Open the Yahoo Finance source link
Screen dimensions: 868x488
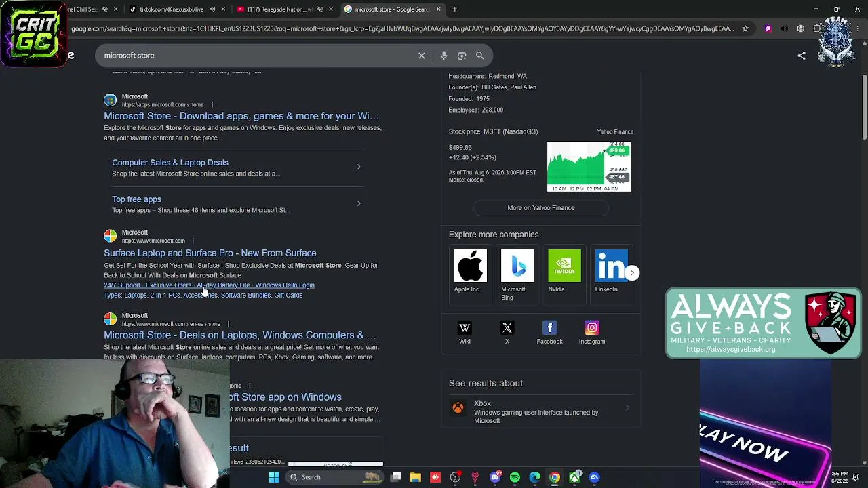615,131
